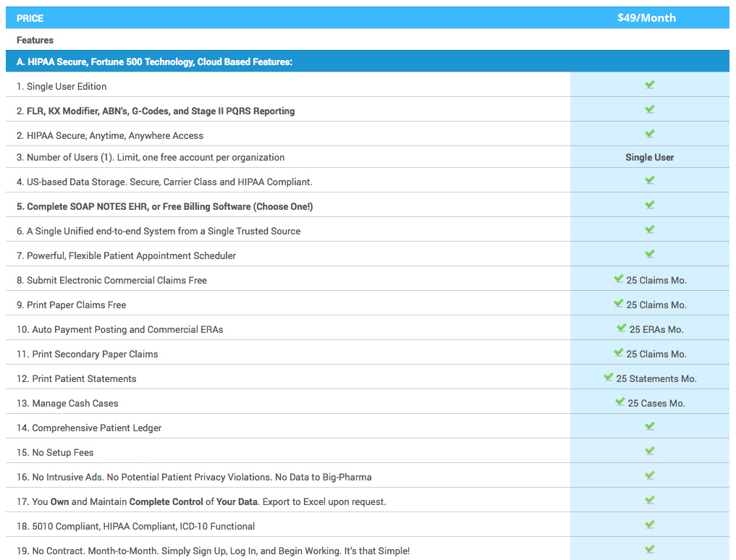Click FLR, KX Modifier, ABN's feature text

(x=160, y=111)
